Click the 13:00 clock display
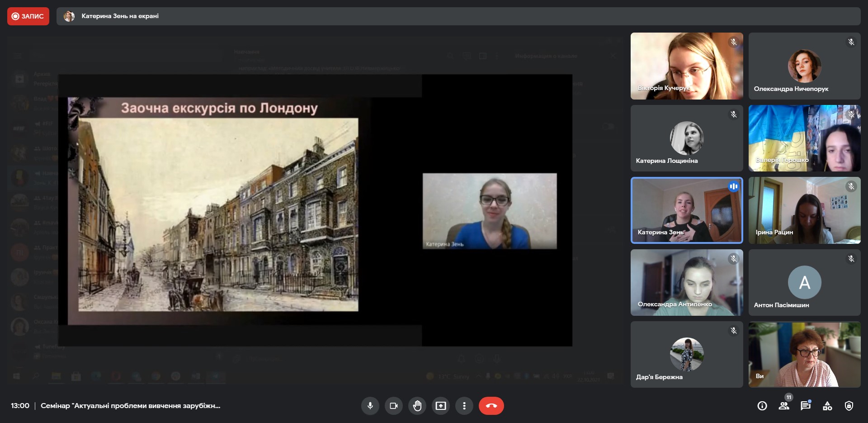The width and height of the screenshot is (868, 423). point(20,406)
